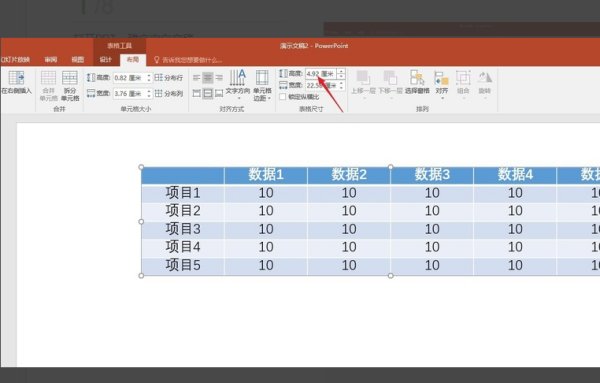Click the cell width icon in the Cell Size group
The height and width of the screenshot is (383, 600).
pyautogui.click(x=91, y=93)
